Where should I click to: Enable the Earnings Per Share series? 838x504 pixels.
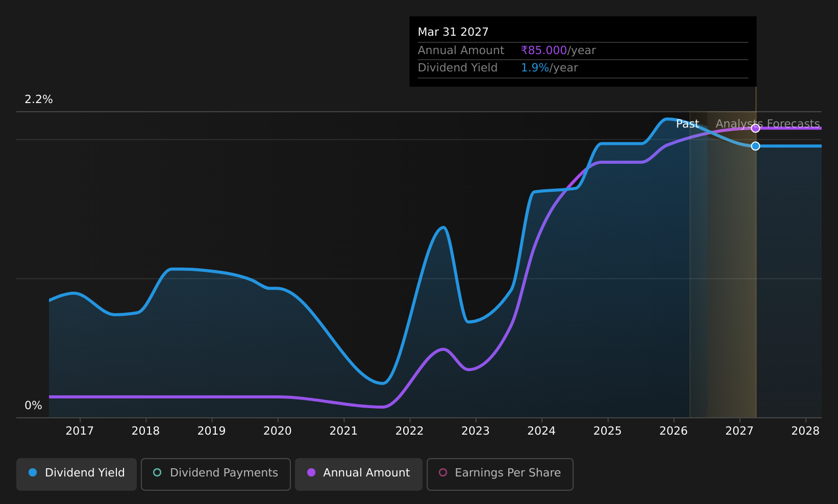500,474
